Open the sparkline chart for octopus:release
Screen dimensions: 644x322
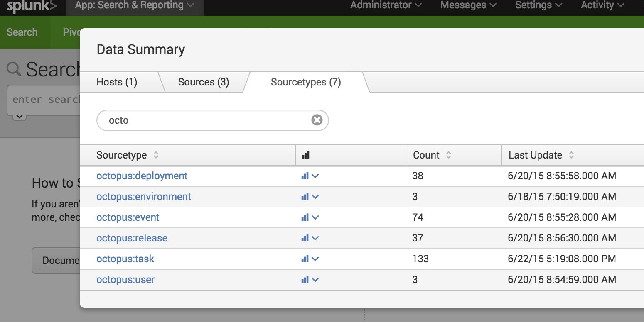[x=306, y=238]
